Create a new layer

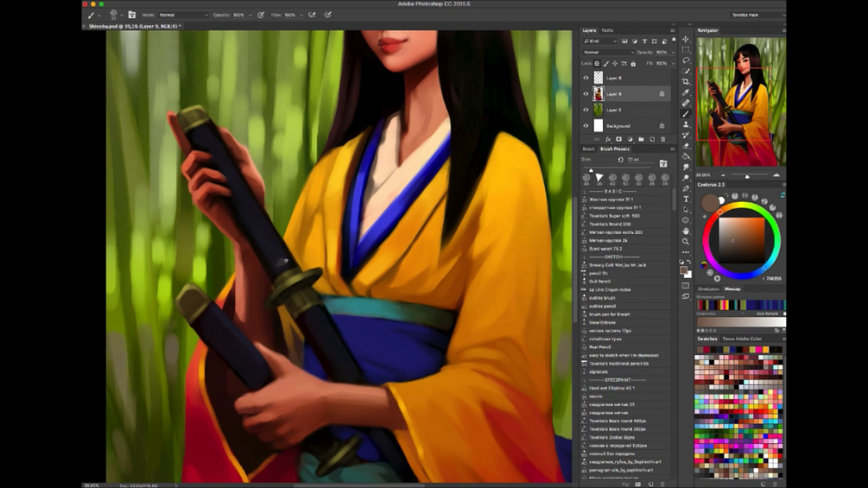651,139
